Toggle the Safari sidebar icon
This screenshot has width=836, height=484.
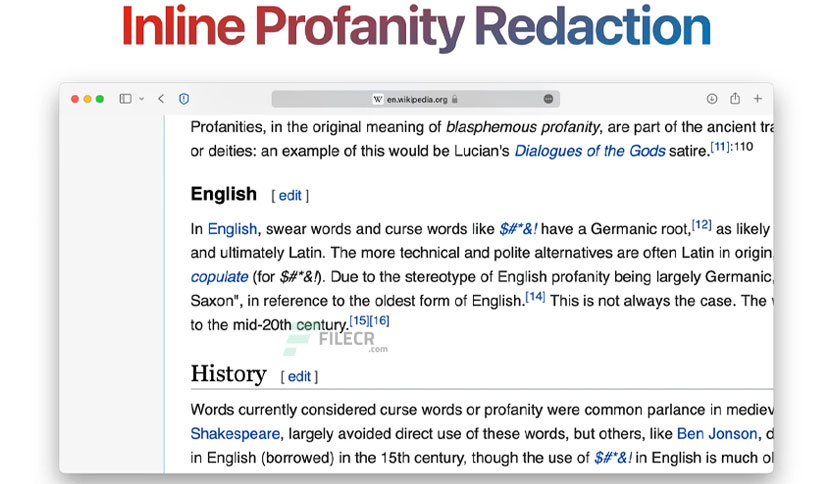coord(125,99)
